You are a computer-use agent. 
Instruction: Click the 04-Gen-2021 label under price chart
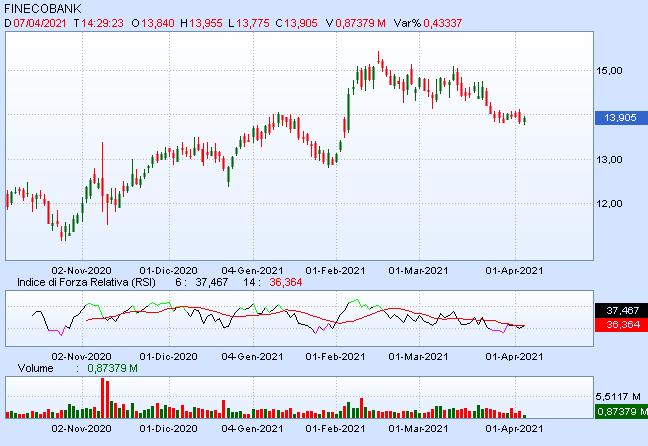(x=253, y=271)
